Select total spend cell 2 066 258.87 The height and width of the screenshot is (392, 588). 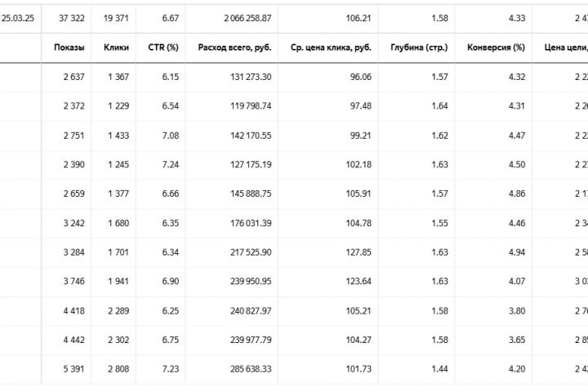pos(241,17)
